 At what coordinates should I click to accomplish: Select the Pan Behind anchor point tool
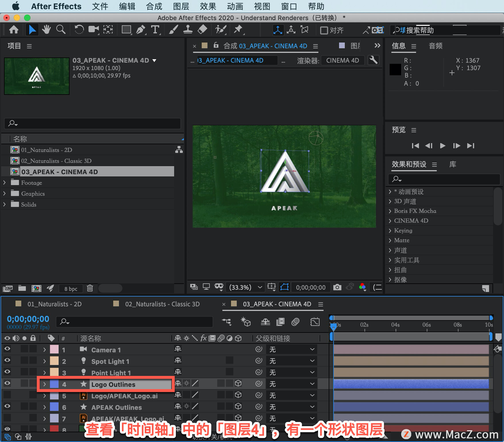pos(108,30)
